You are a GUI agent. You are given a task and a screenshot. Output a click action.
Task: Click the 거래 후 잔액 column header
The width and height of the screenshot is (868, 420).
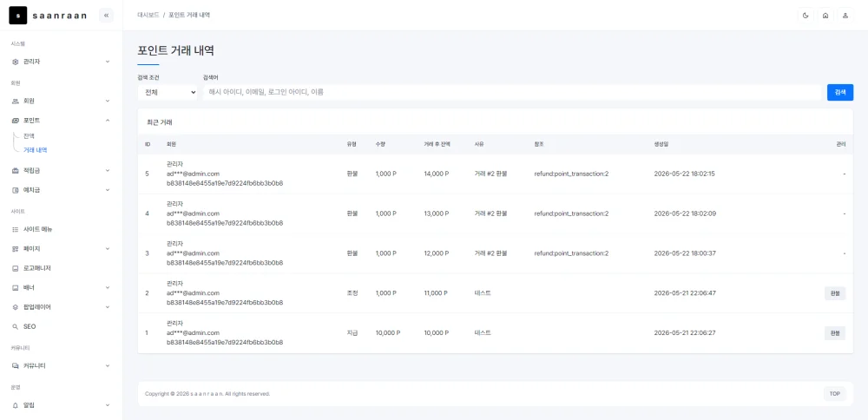click(x=437, y=144)
